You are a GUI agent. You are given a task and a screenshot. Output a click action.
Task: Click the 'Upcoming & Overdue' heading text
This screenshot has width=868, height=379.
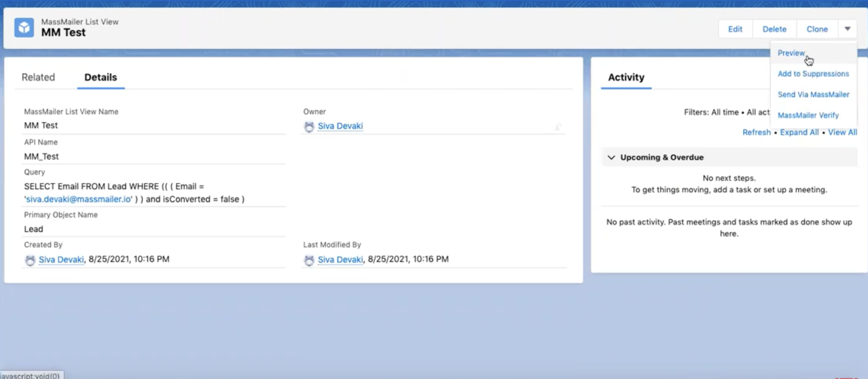[662, 157]
